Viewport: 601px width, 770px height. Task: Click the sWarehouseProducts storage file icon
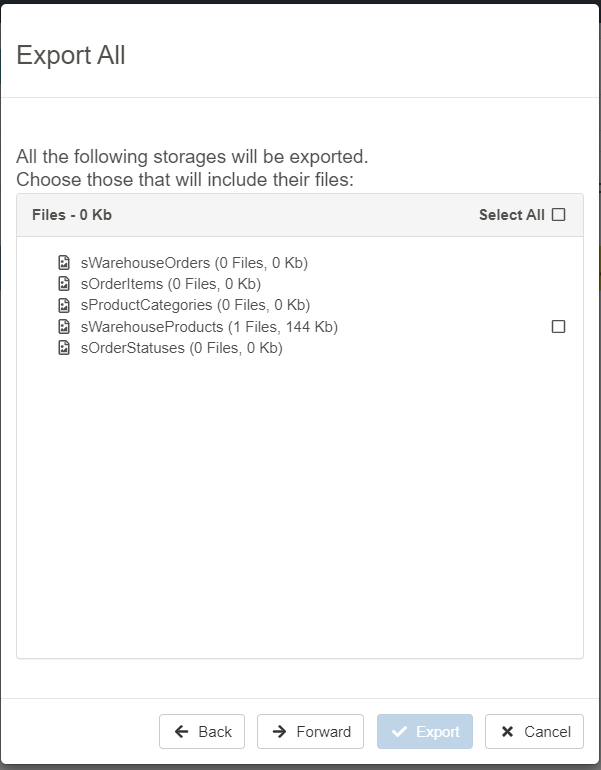(x=64, y=327)
